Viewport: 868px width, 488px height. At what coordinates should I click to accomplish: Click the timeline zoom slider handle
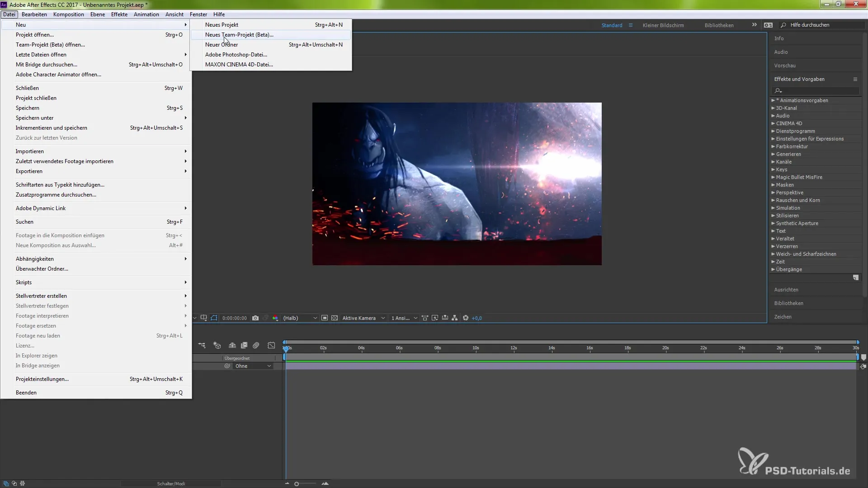(297, 484)
